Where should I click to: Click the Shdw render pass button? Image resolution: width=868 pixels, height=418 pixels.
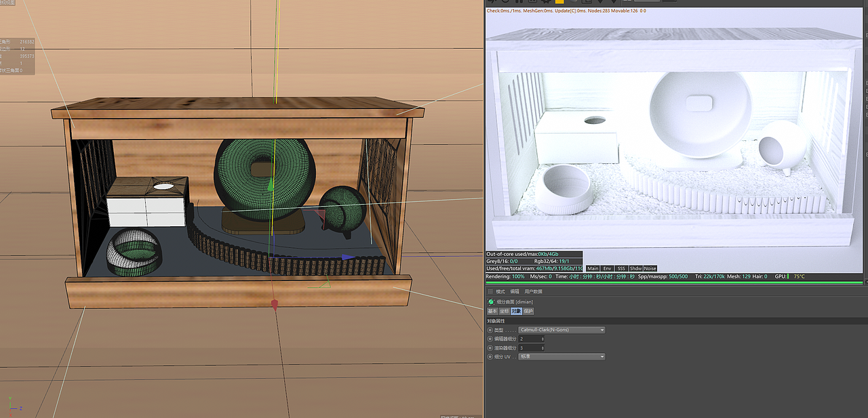tap(635, 268)
